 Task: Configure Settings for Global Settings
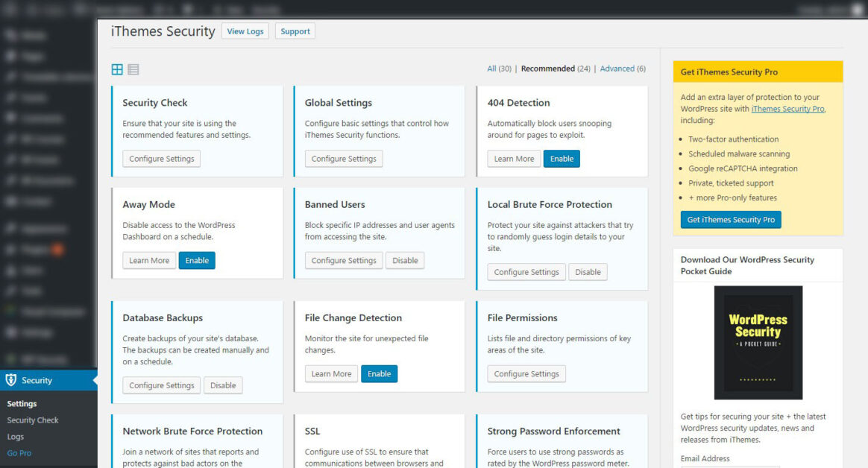coord(344,159)
